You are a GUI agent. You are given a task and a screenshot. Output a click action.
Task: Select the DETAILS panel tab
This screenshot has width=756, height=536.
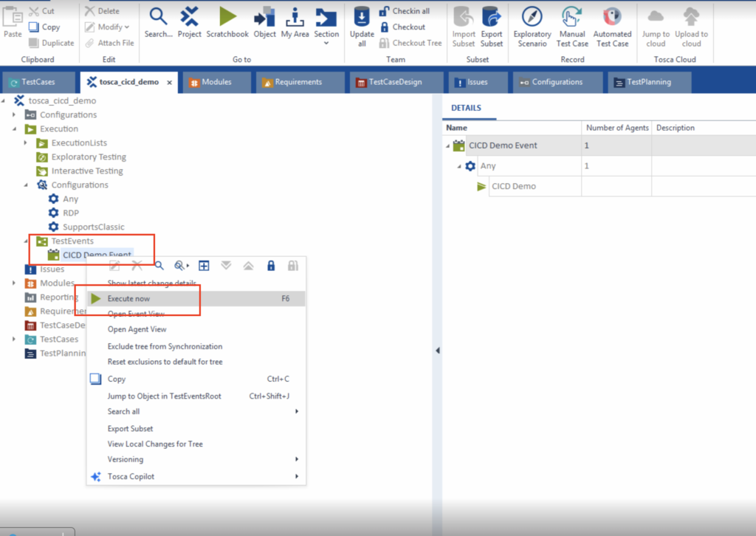pyautogui.click(x=467, y=108)
